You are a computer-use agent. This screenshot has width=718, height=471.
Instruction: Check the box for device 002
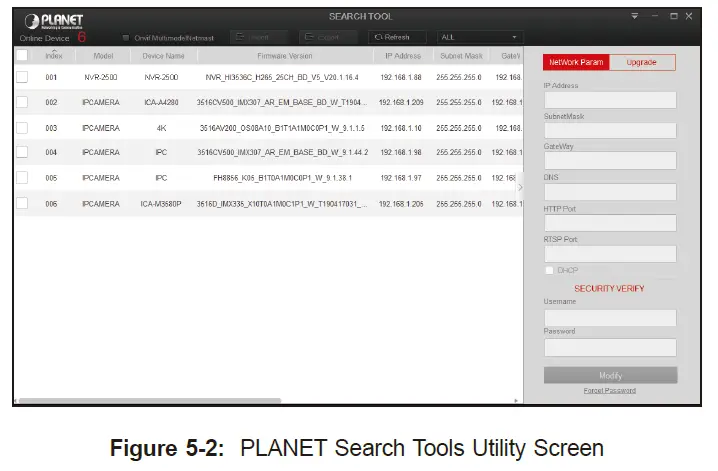(22, 102)
